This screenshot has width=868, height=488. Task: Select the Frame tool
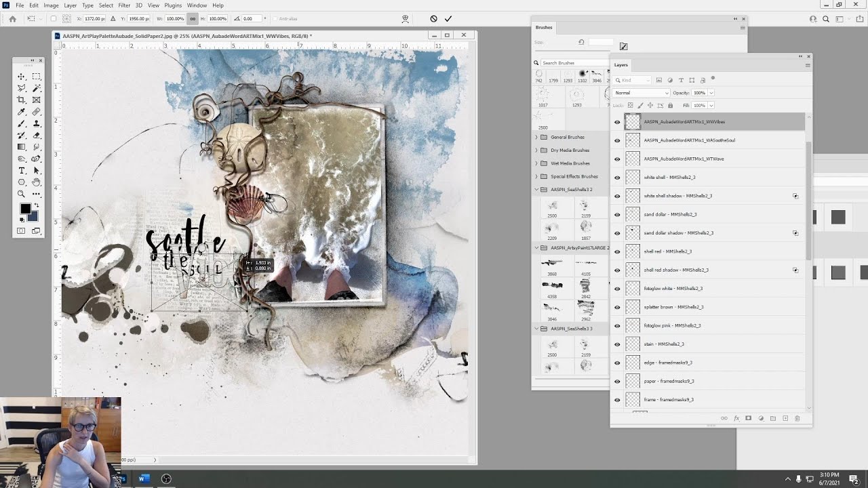36,100
